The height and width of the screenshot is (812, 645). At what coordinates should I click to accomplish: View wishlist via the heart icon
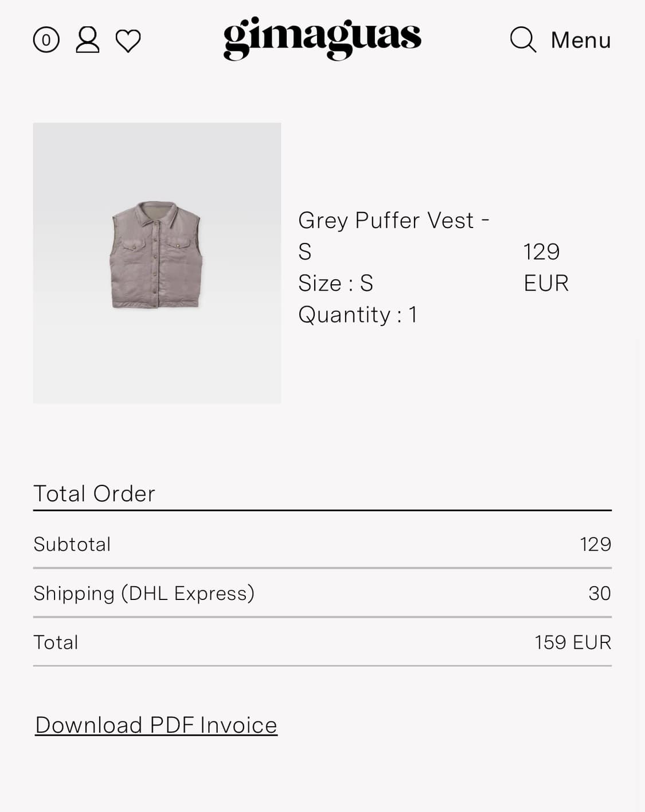pyautogui.click(x=128, y=41)
